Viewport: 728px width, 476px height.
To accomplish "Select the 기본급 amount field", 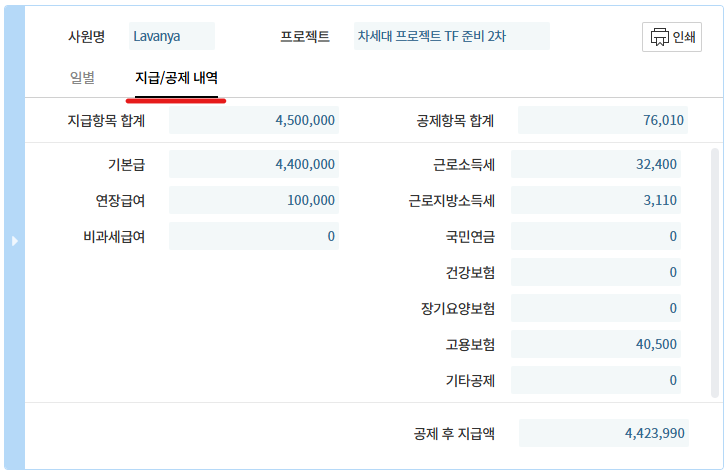I will 254,164.
